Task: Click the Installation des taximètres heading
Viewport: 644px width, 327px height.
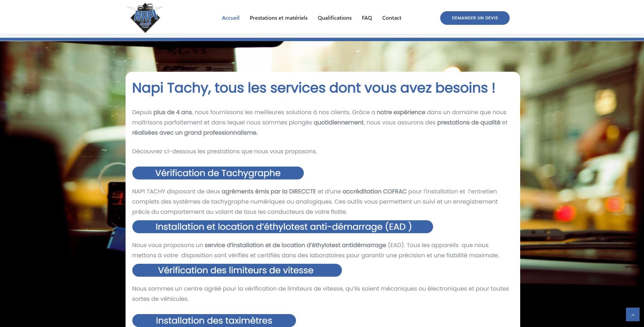Action: click(214, 320)
